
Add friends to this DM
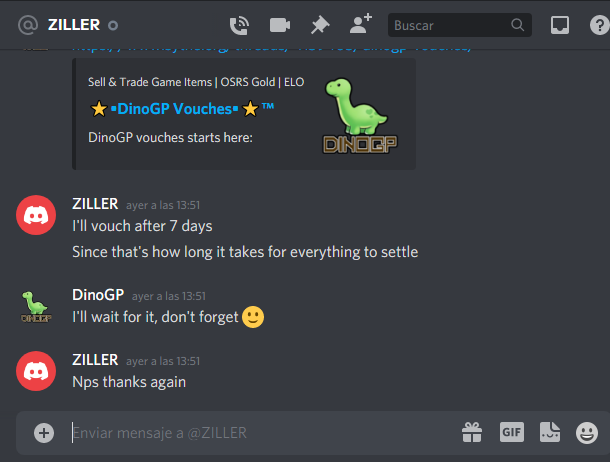coord(361,24)
